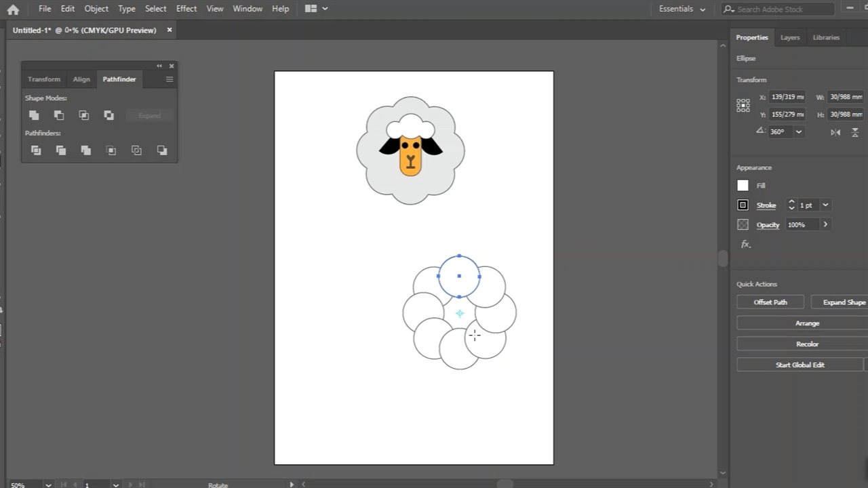Click the Divide pathfinder icon
Screen dimensions: 868x488
point(36,150)
